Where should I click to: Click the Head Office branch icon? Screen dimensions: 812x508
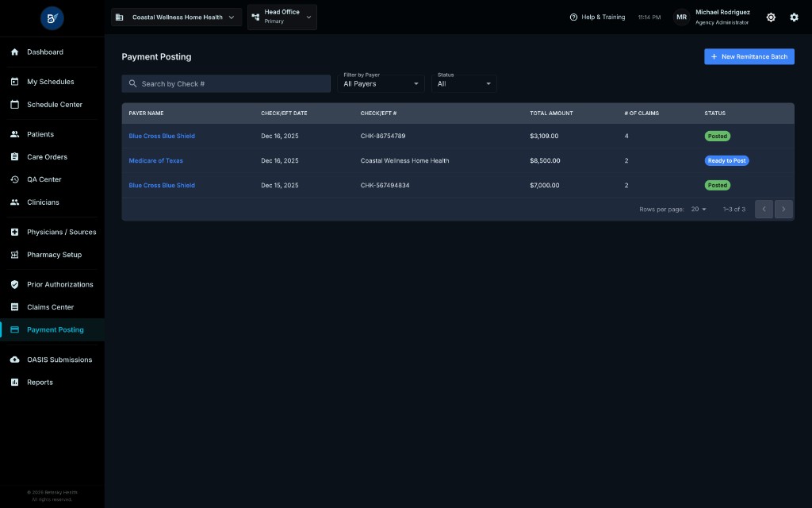pyautogui.click(x=255, y=17)
